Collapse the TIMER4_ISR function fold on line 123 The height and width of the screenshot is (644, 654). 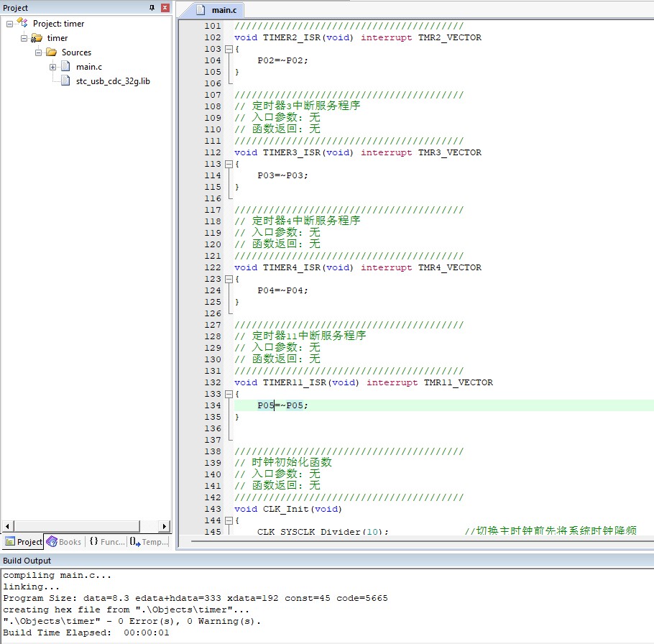point(229,279)
